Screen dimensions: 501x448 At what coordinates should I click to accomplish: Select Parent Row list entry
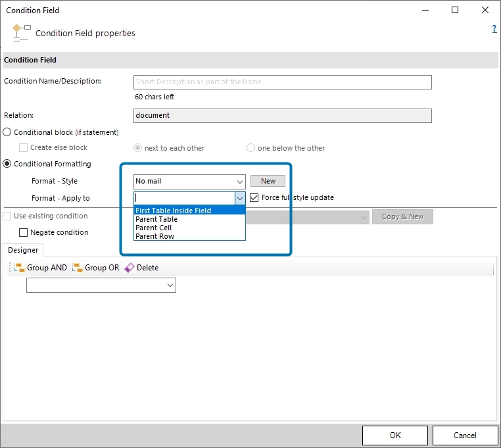189,236
